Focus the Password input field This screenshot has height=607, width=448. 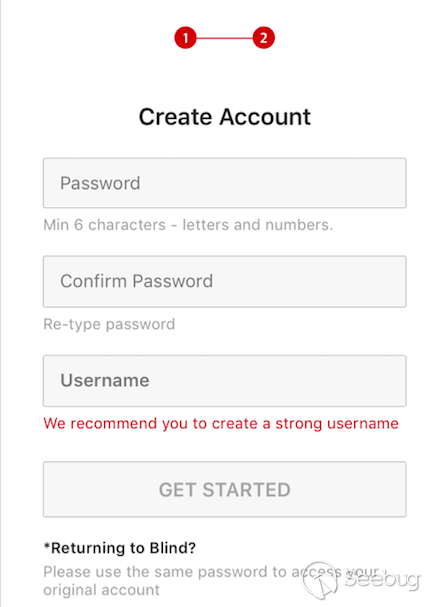(x=225, y=183)
